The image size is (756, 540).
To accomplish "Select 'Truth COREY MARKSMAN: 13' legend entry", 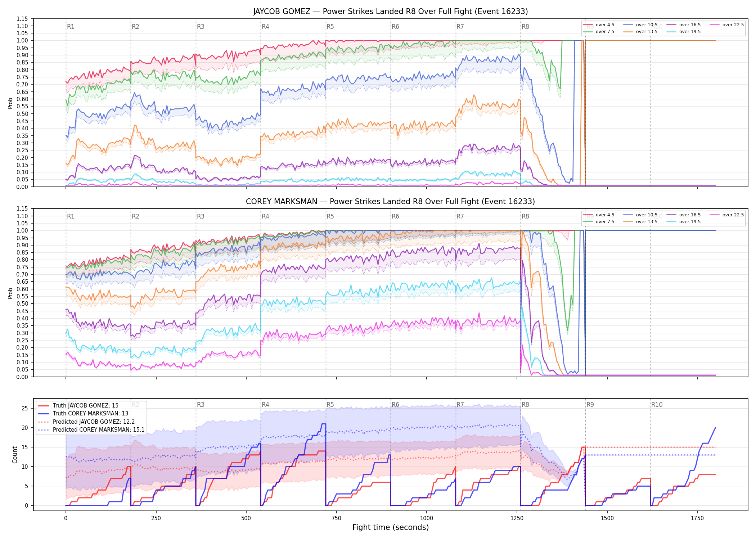I will pos(83,413).
